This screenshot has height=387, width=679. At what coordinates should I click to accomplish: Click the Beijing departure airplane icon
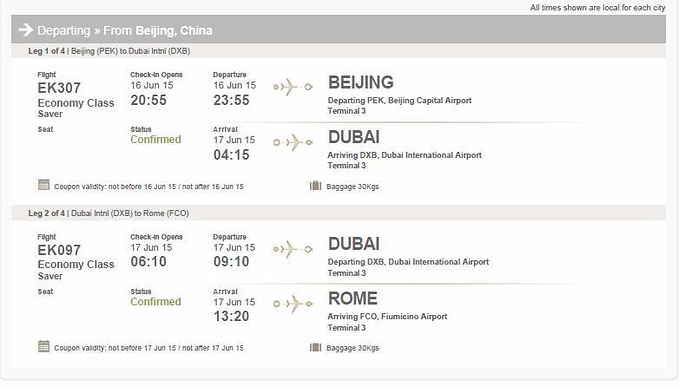293,87
